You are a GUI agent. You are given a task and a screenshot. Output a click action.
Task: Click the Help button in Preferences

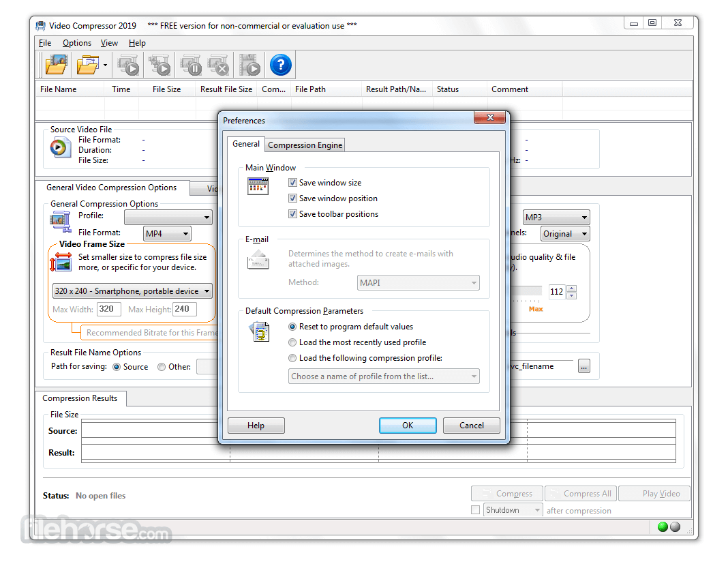click(x=256, y=426)
